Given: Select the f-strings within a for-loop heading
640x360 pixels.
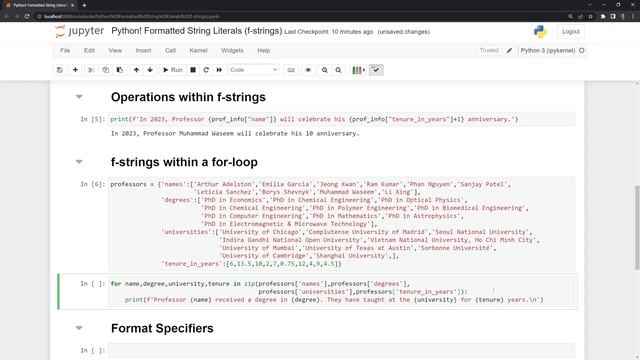Looking at the screenshot, I should (x=184, y=162).
